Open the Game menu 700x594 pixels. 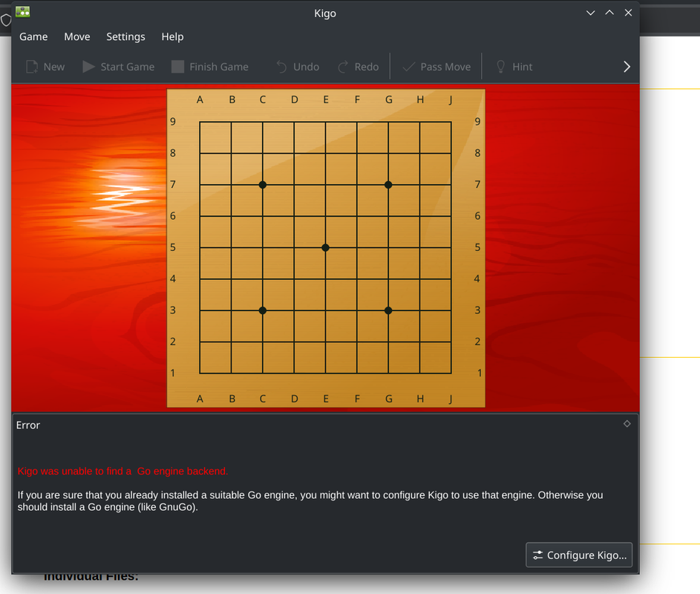point(33,36)
